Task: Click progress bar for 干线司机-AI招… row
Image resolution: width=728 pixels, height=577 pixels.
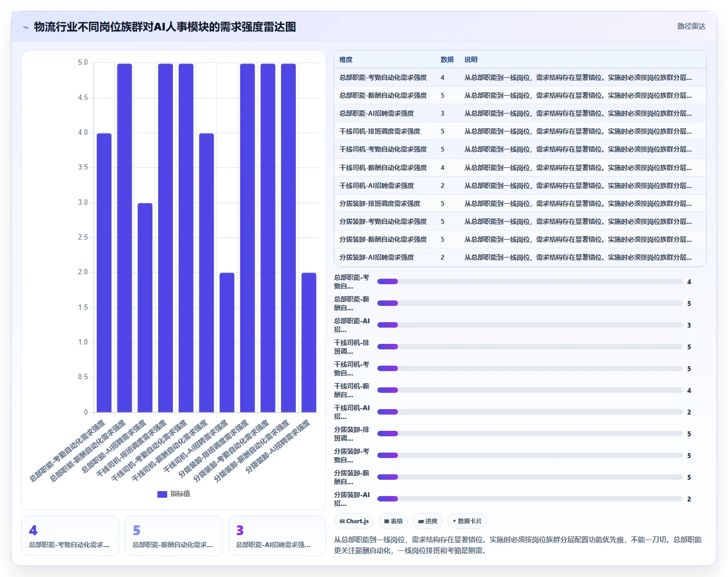Action: tap(530, 412)
